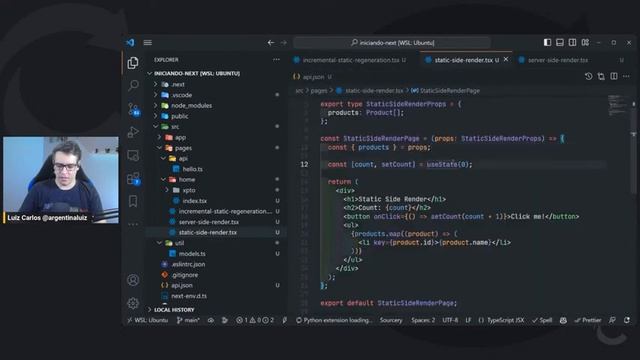
Task: Go forward with the navigation arrow
Action: (x=284, y=42)
